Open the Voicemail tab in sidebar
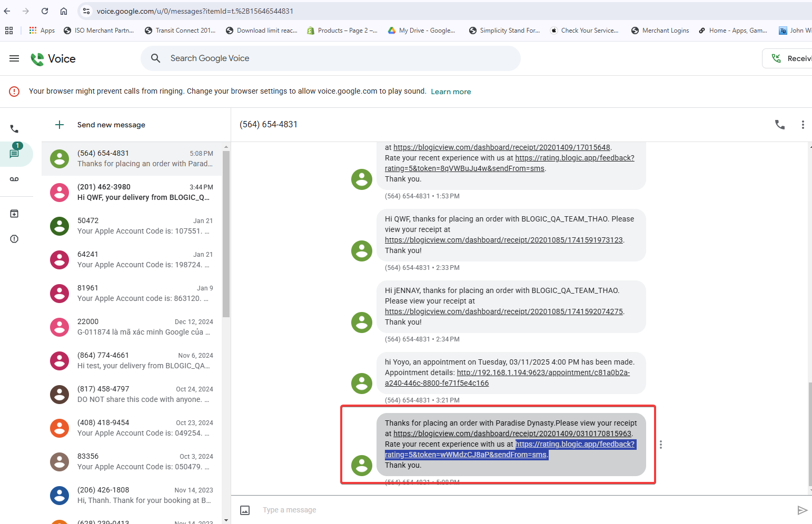This screenshot has width=812, height=524. point(14,179)
